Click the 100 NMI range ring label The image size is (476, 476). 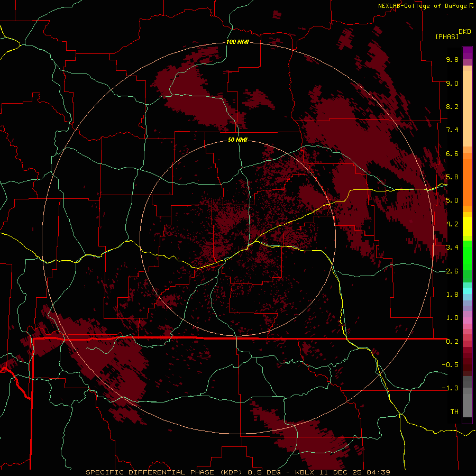pyautogui.click(x=237, y=42)
